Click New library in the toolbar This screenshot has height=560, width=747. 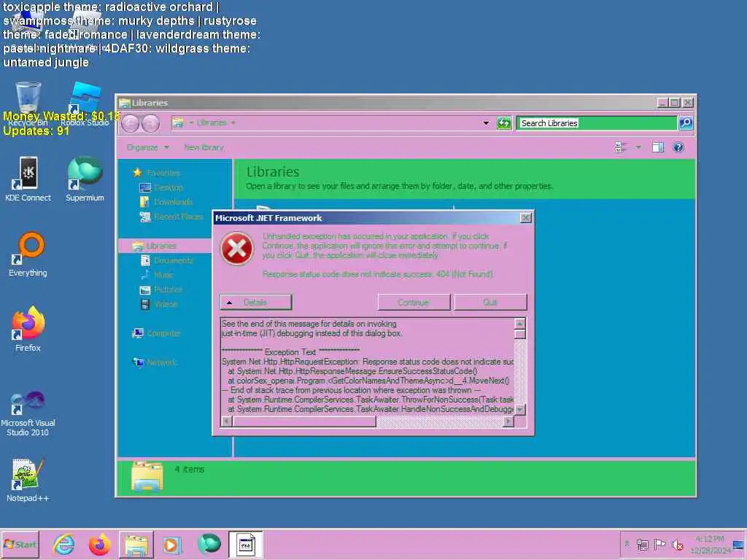(204, 147)
